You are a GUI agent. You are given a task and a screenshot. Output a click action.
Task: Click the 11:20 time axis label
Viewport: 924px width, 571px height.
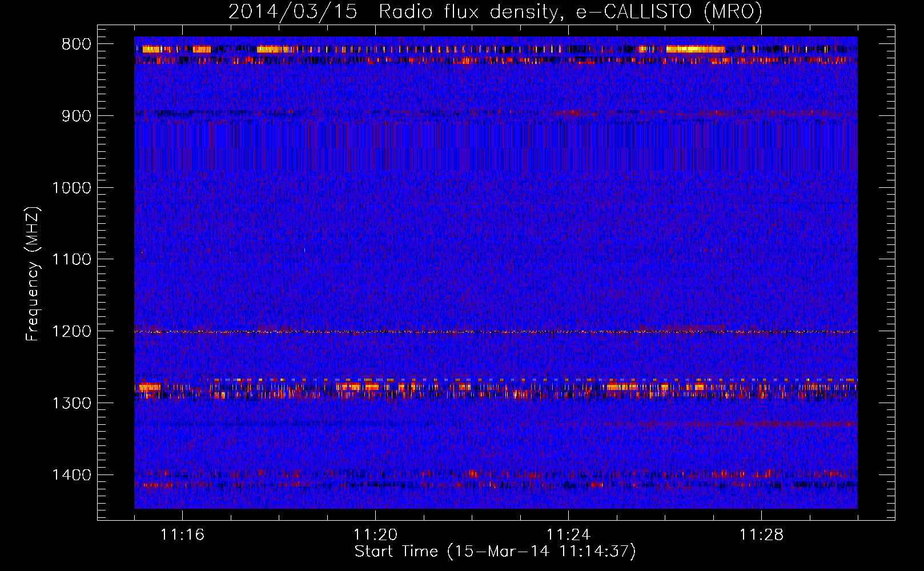(375, 535)
